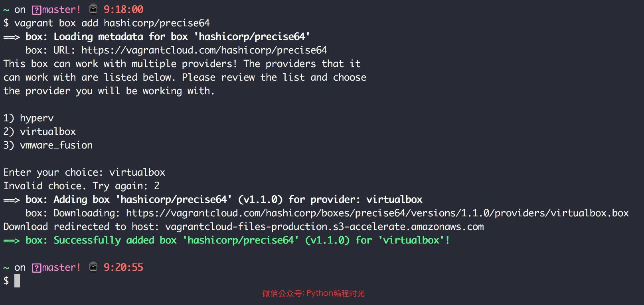This screenshot has height=305, width=644.
Task: Click the green arrow before 'Successfully added box'
Action: (x=12, y=241)
